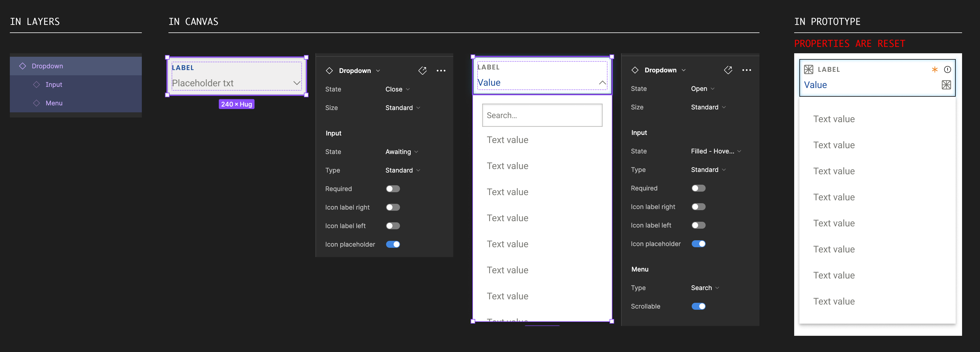Click placeholder icon left of prototype LABEL
This screenshot has width=980, height=352.
point(808,69)
